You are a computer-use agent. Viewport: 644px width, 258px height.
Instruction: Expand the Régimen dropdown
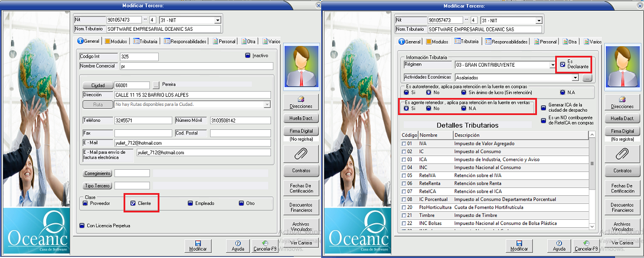(552, 65)
